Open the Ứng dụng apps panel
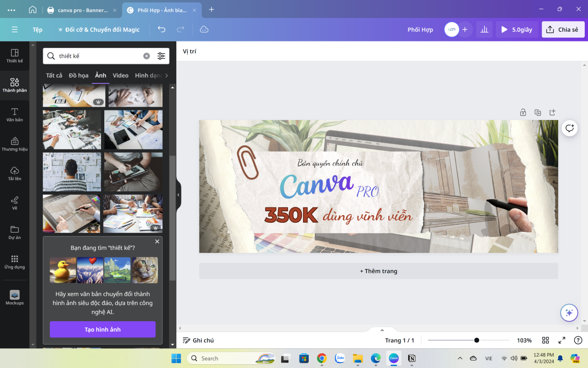Image resolution: width=588 pixels, height=368 pixels. pos(15,262)
